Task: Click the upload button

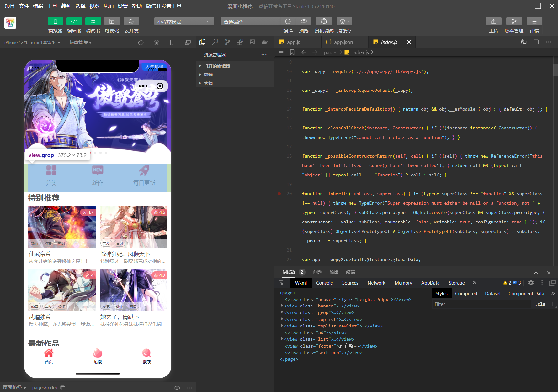Action: click(494, 21)
